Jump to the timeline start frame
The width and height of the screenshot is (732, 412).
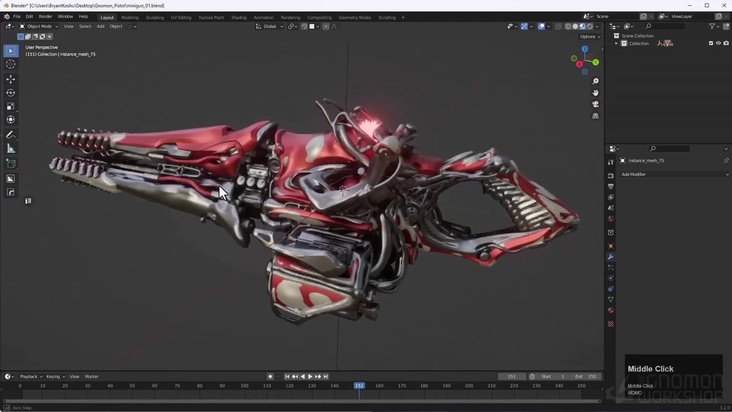pos(287,377)
